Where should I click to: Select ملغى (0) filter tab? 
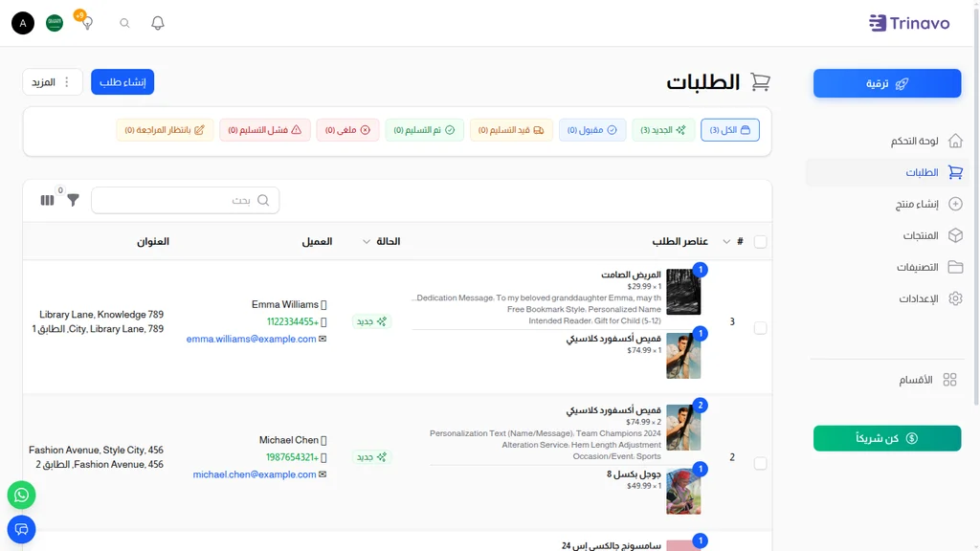pos(347,130)
